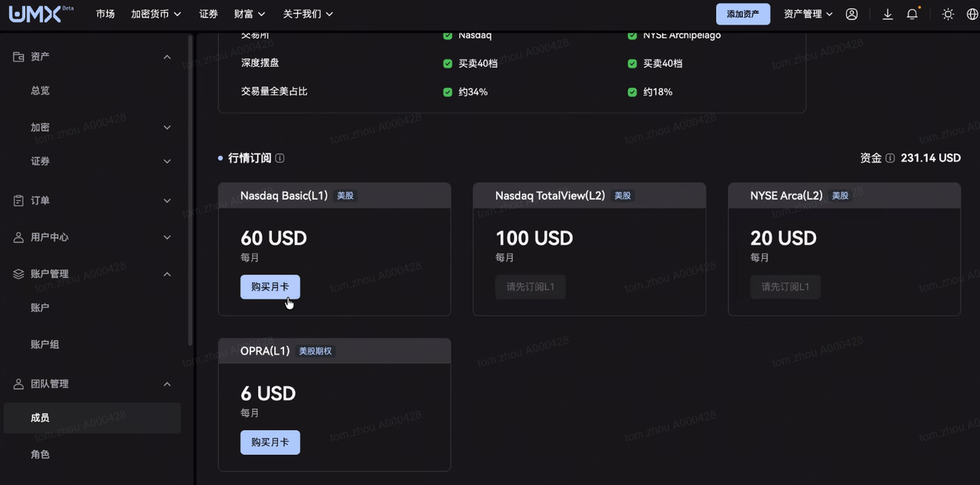The image size is (980, 485).
Task: Click first 买卖40档 green check
Action: 448,64
